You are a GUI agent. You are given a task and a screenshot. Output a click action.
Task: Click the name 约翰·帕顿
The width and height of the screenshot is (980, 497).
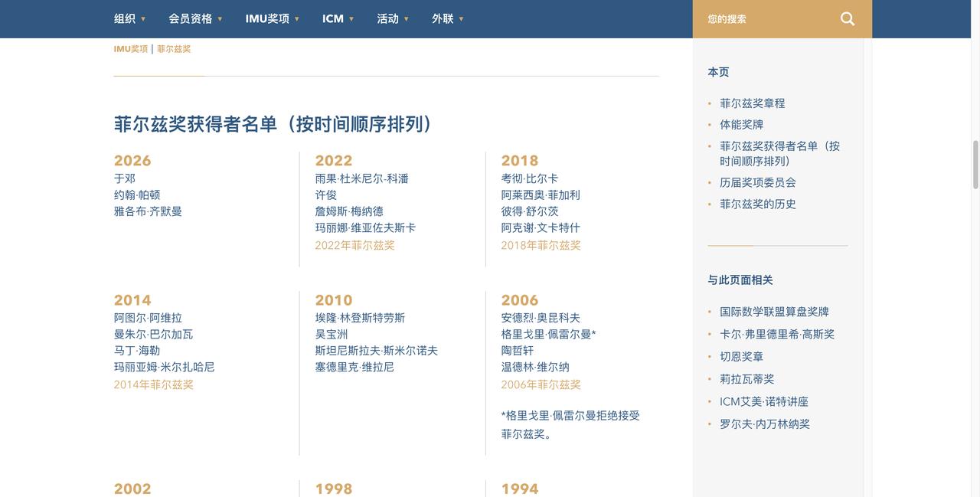(137, 195)
